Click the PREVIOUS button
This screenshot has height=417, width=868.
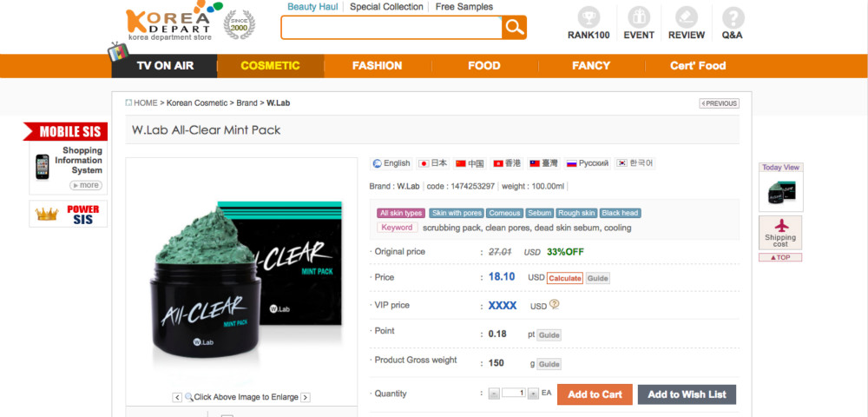click(719, 103)
